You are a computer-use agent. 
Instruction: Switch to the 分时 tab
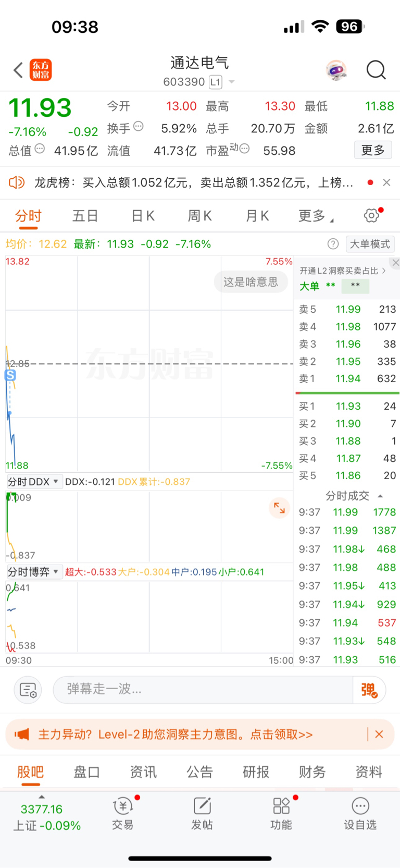pos(28,216)
